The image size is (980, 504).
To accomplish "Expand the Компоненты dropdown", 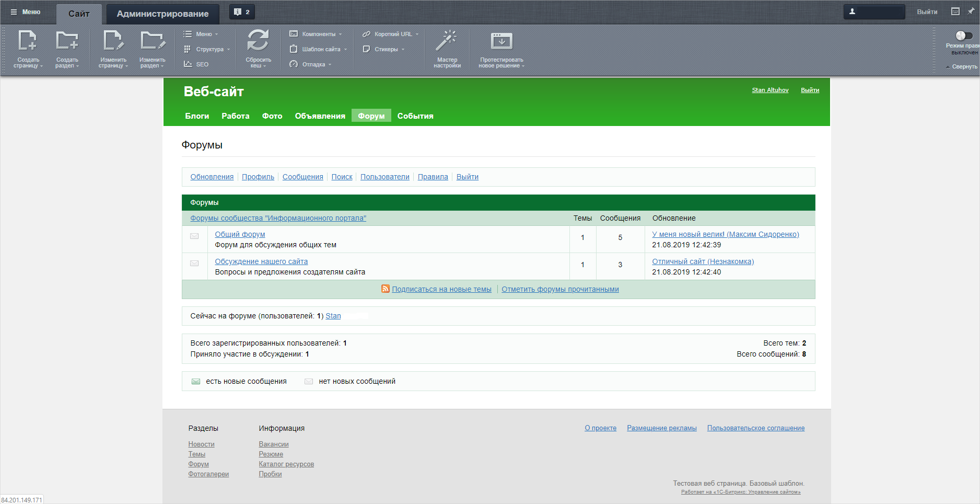I will click(316, 34).
